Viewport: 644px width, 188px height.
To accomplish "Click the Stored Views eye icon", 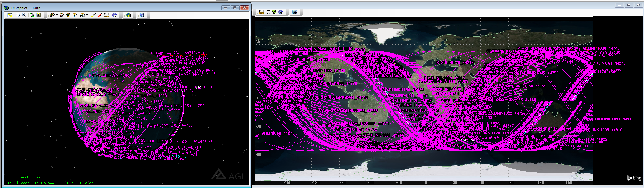I will coord(82,15).
